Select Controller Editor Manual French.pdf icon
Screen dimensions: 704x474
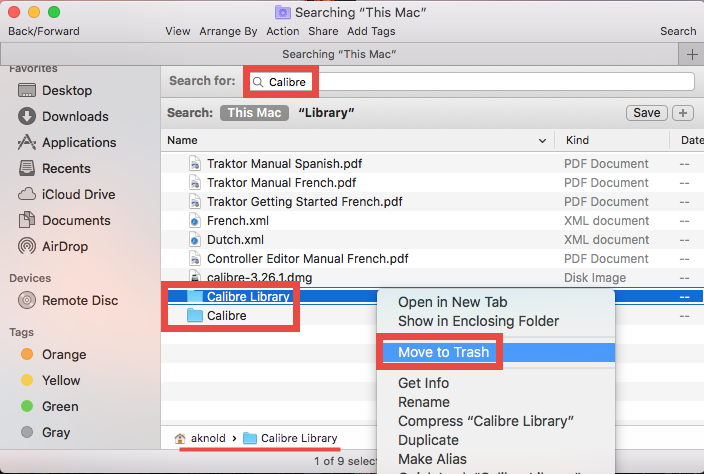coord(194,259)
